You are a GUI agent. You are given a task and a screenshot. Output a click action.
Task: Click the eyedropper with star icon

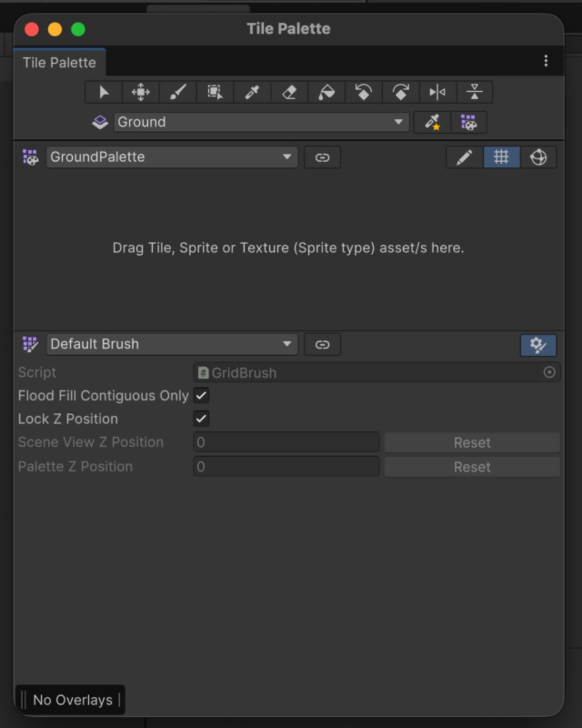[432, 122]
